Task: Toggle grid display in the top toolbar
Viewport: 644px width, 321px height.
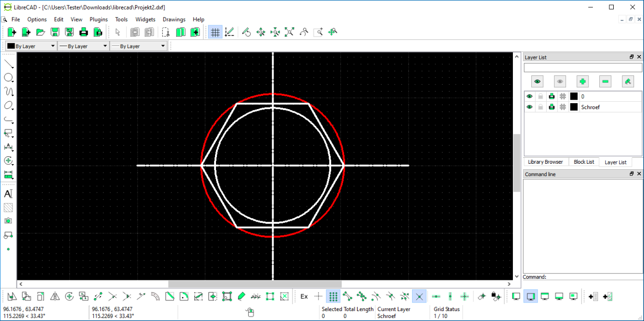Action: tap(215, 31)
